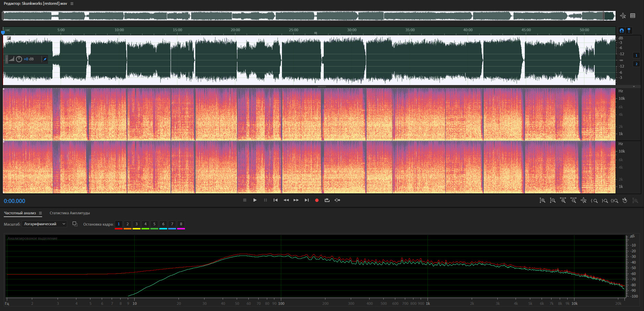Go to next marker with Skip Forward button
Viewport: 644px width, 311px height.
[307, 200]
